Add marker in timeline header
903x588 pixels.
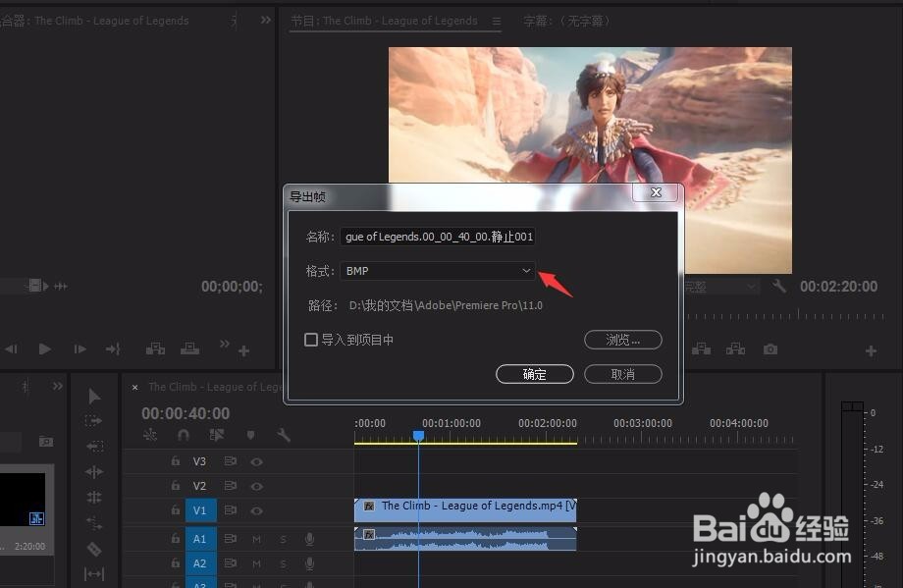pyautogui.click(x=250, y=436)
